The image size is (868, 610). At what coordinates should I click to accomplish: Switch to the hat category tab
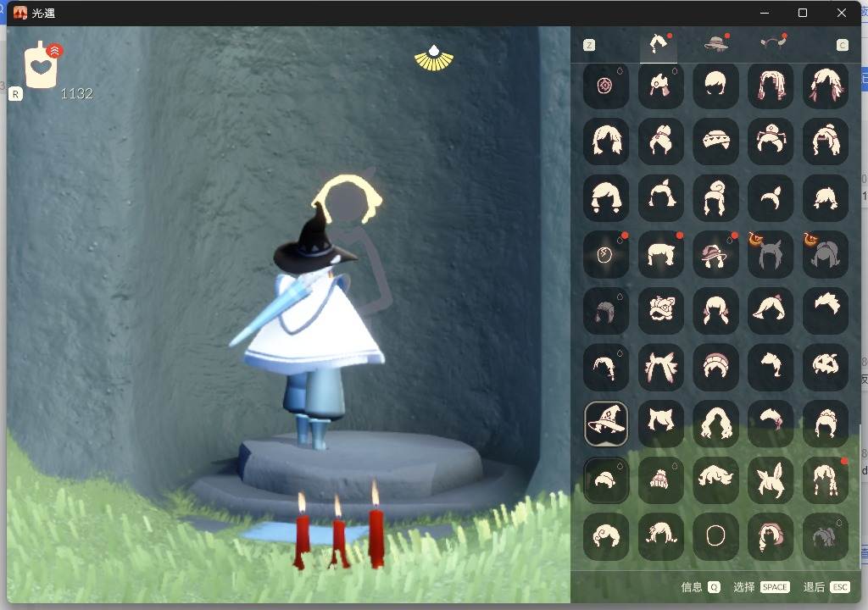tap(715, 43)
